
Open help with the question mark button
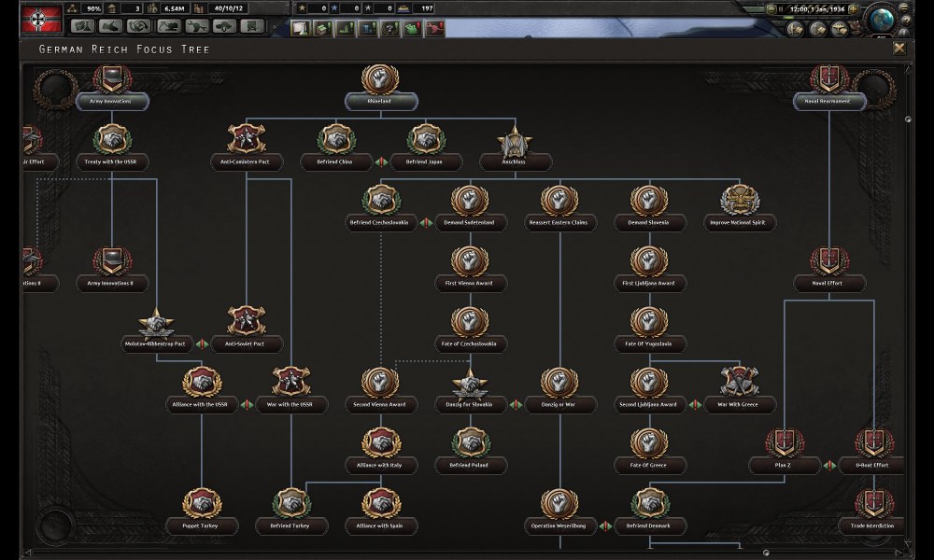(x=906, y=21)
